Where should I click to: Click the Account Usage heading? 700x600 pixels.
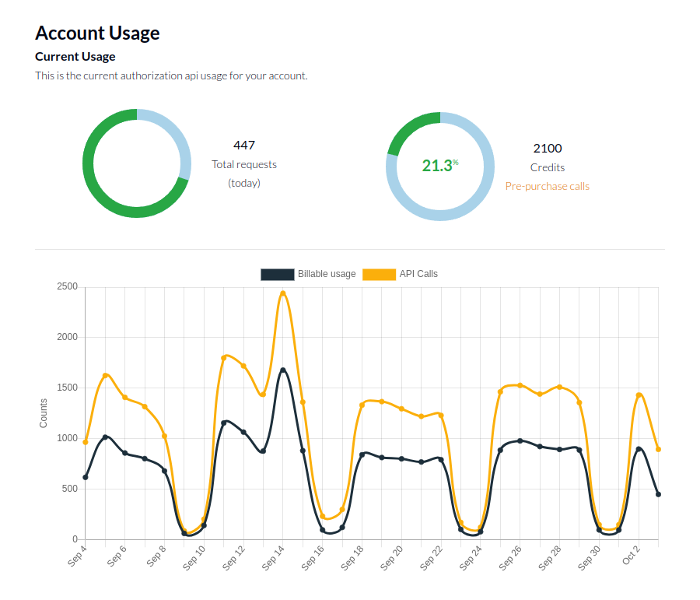click(96, 33)
